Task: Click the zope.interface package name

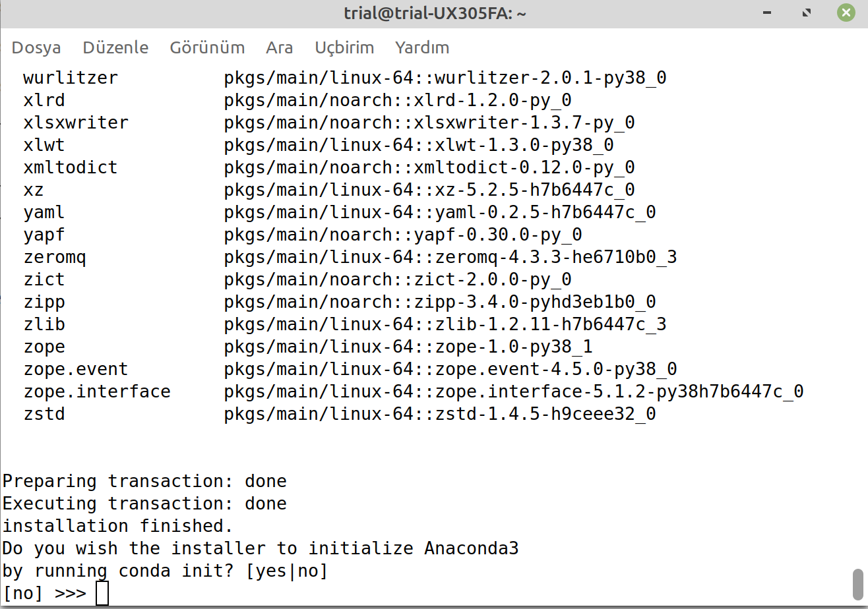Action: coord(97,391)
